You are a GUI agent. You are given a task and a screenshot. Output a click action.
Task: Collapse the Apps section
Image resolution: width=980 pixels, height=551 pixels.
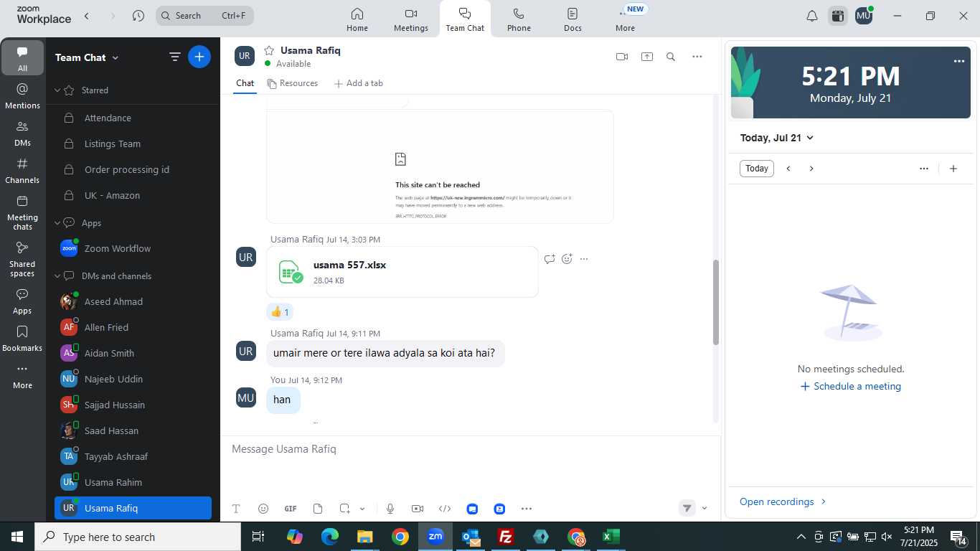tap(57, 223)
